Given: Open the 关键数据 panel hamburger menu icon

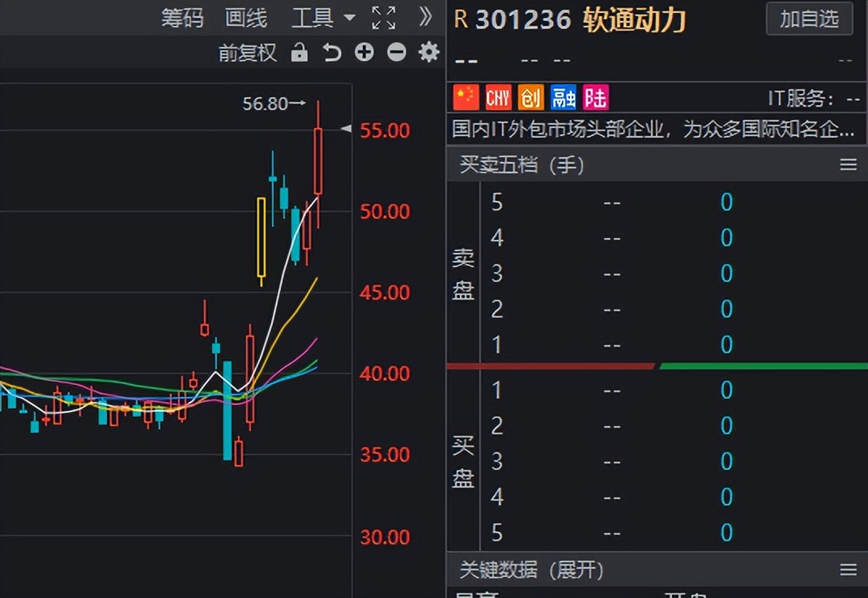Looking at the screenshot, I should (848, 570).
